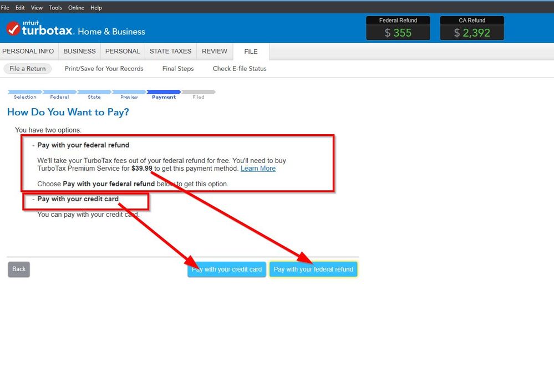Open Check E-file Status
Image resolution: width=554 pixels, height=392 pixels.
(x=240, y=69)
